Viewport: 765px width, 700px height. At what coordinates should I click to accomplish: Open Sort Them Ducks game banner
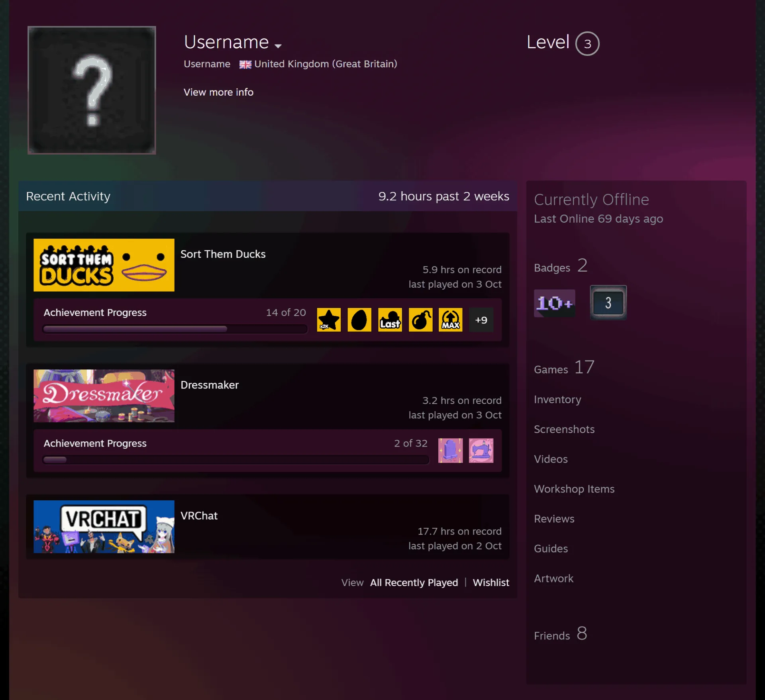104,265
